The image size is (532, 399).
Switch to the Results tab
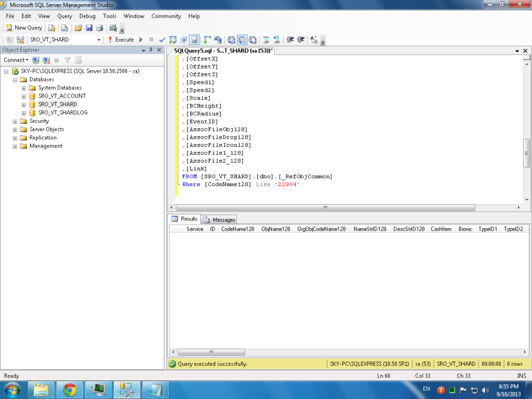(184, 219)
